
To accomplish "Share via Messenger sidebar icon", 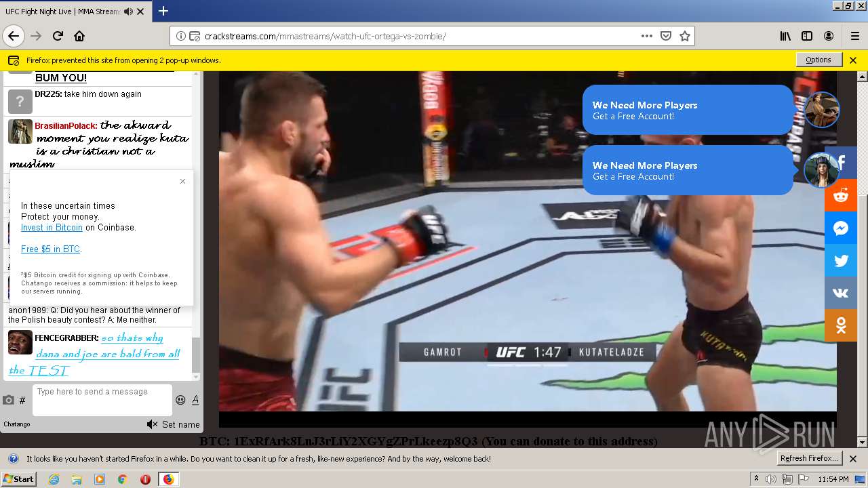I will point(841,228).
